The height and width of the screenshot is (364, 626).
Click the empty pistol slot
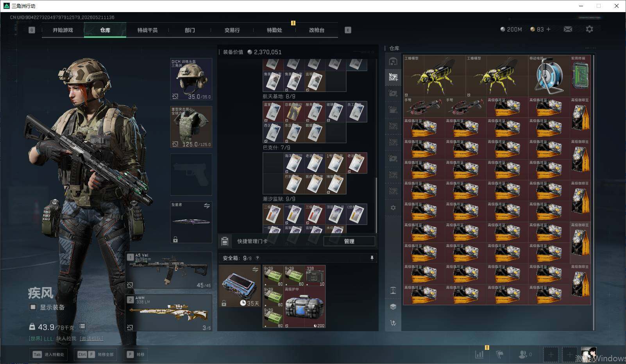(191, 174)
